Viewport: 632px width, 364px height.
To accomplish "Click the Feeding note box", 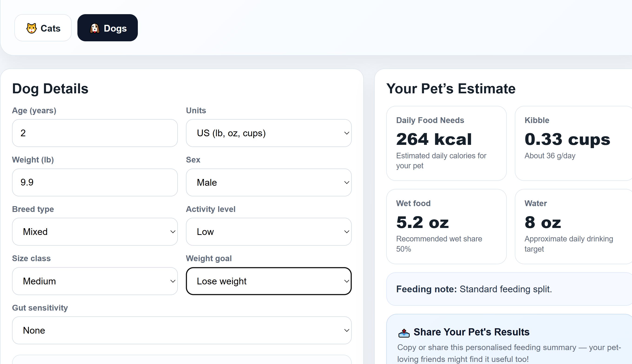I will [509, 289].
